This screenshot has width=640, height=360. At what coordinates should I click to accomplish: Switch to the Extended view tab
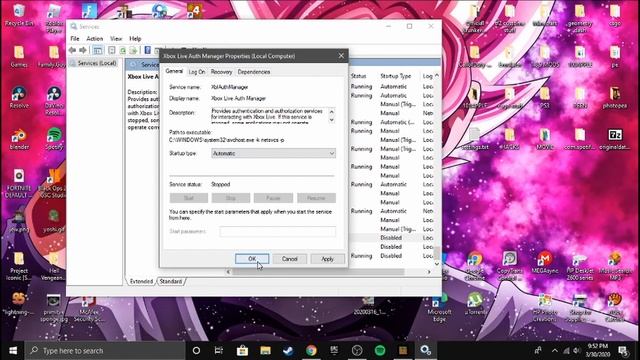click(x=141, y=281)
